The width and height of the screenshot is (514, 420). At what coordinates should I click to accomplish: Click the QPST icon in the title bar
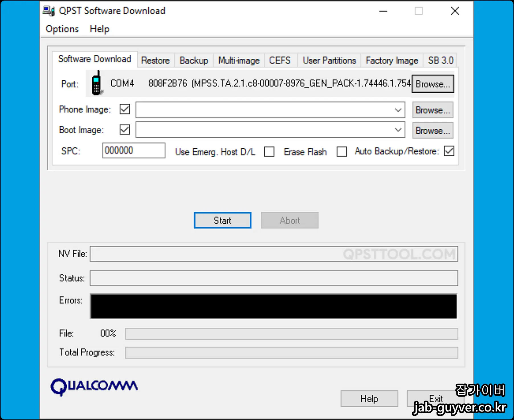49,11
